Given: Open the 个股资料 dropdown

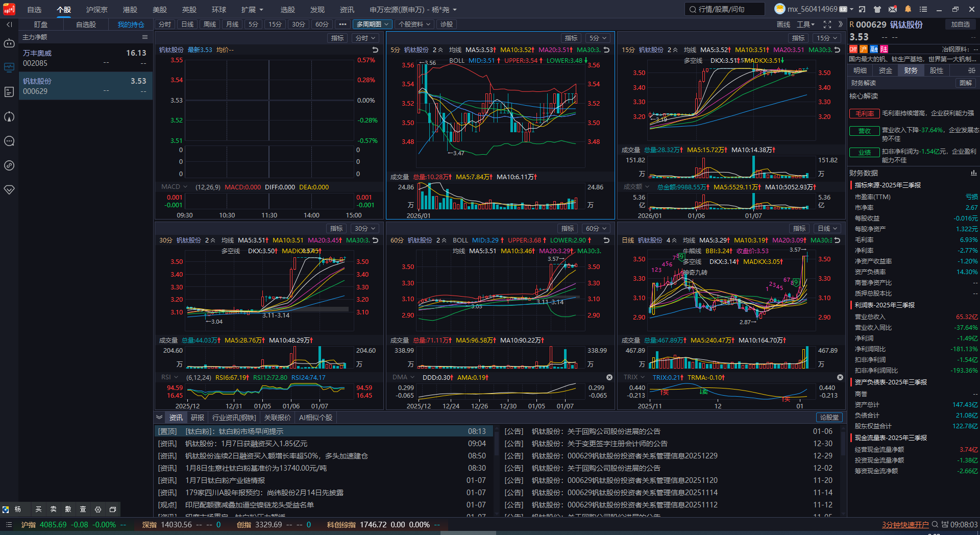Looking at the screenshot, I should click(414, 25).
